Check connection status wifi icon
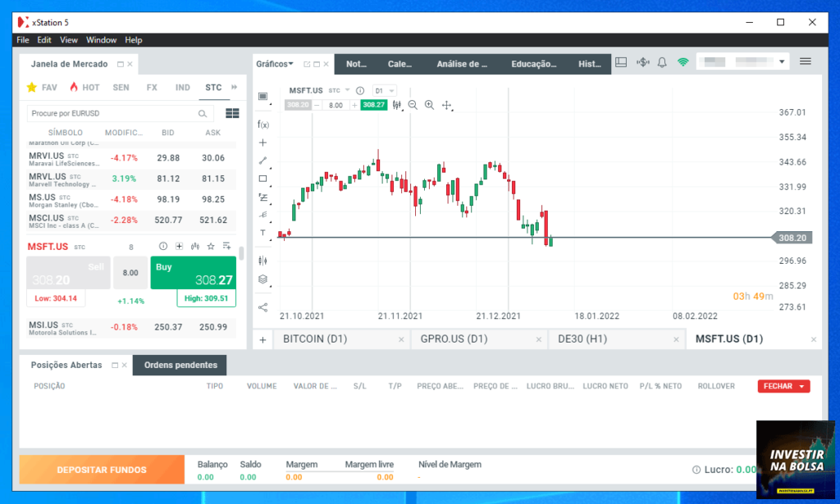Screen dimensions: 840x504 (x=682, y=62)
